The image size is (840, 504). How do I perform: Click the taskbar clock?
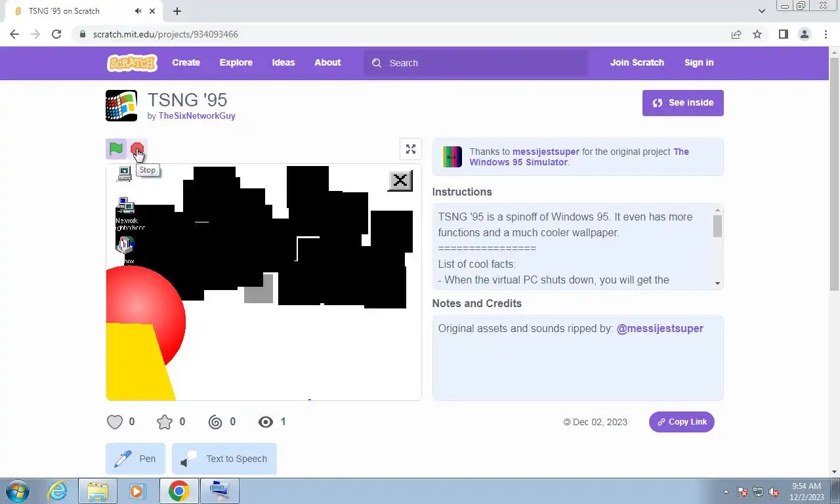[x=807, y=491]
